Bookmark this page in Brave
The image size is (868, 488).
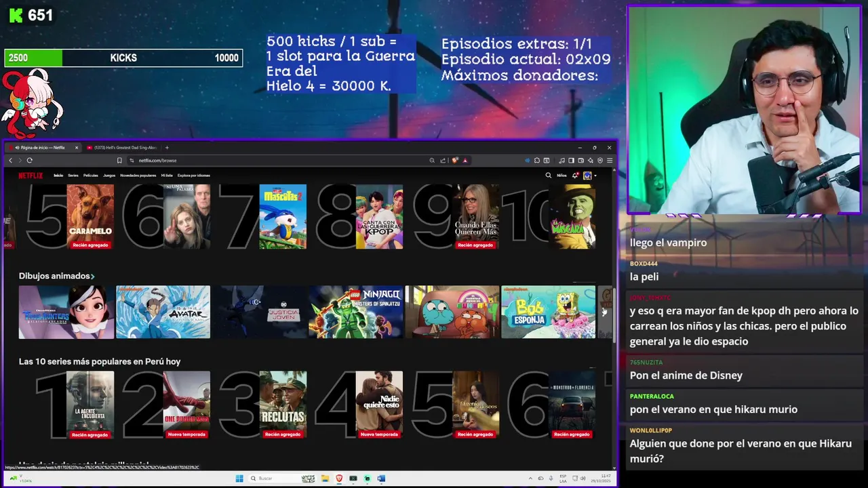(x=119, y=161)
